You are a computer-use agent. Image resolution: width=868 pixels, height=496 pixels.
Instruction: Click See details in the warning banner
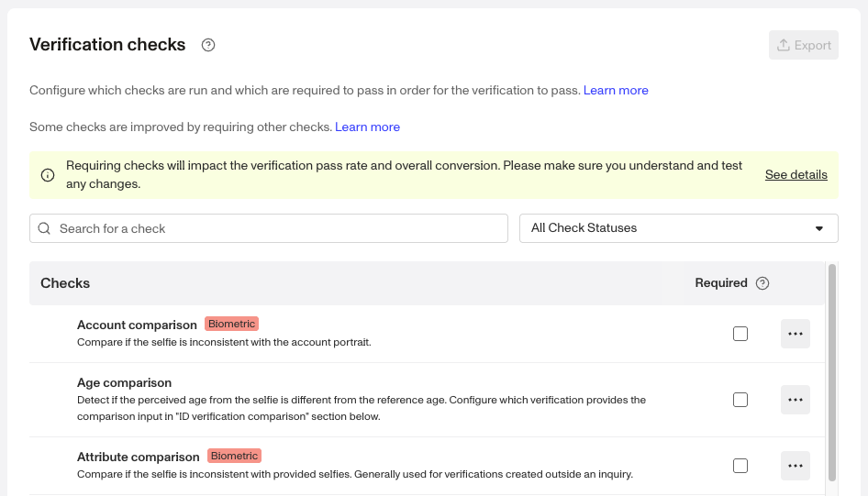[796, 175]
